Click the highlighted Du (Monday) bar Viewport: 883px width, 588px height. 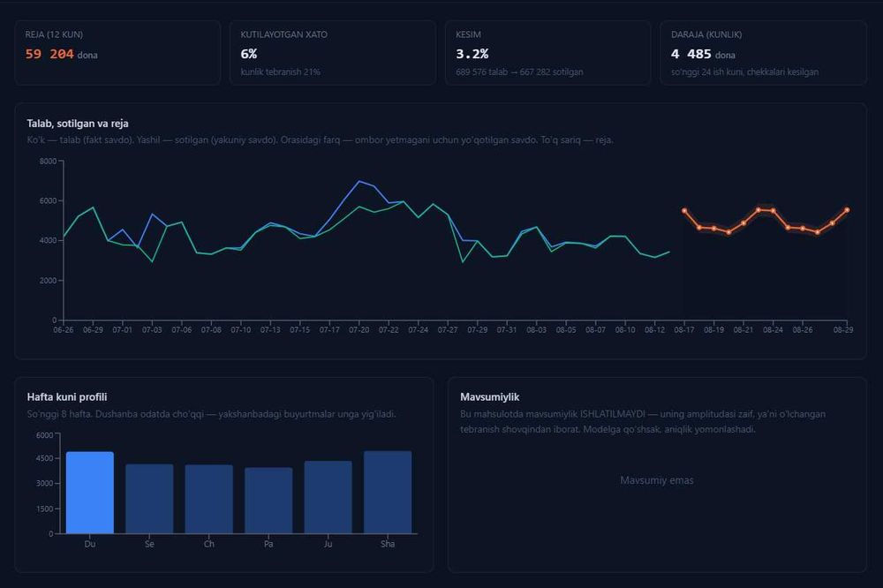click(90, 493)
